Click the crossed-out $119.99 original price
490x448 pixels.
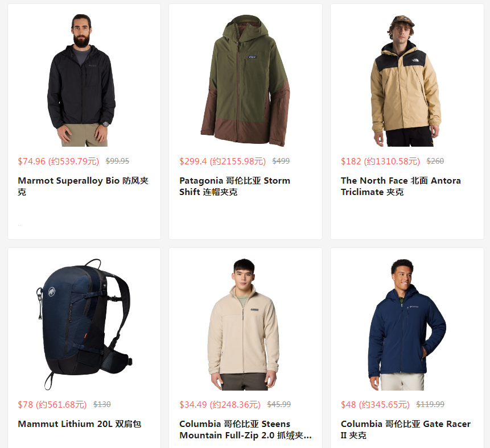point(430,404)
